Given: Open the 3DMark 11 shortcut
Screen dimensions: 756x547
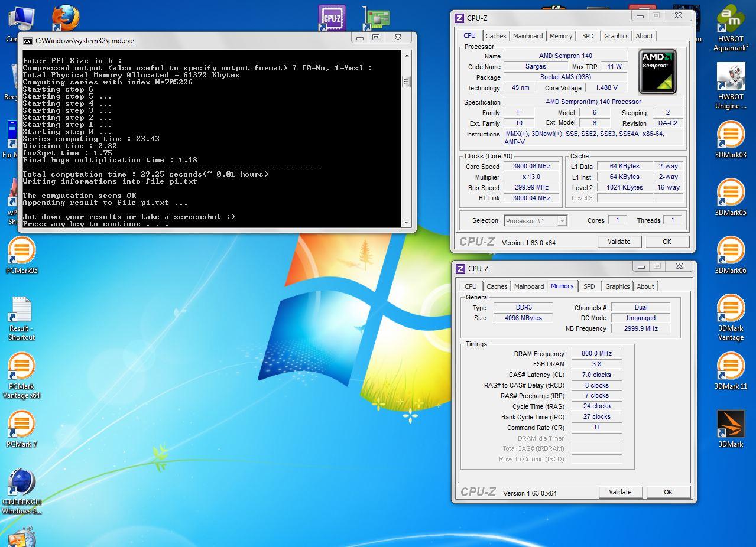Looking at the screenshot, I should point(731,371).
